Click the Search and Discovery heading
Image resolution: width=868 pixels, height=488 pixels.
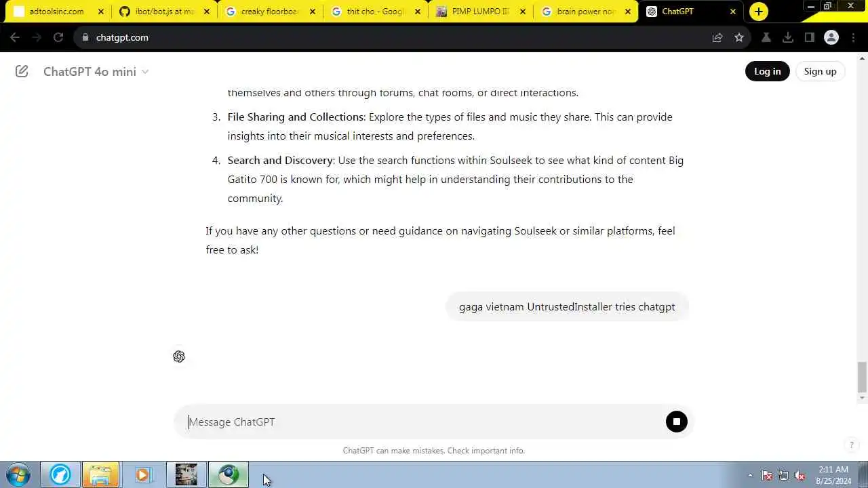280,160
